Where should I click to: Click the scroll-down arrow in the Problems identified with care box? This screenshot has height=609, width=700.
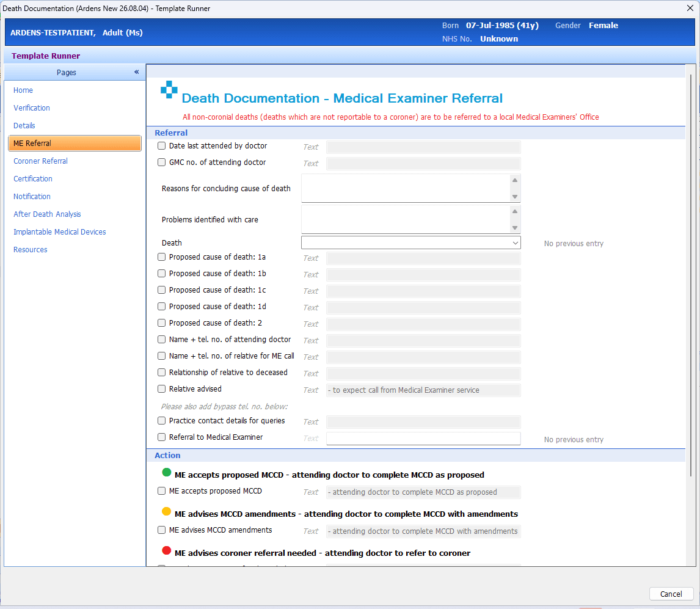(515, 228)
